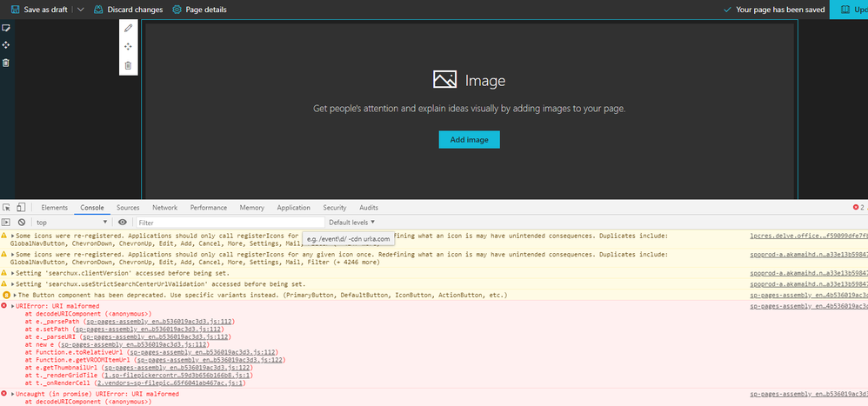Click the Edit web part pencil icon

tap(128, 28)
